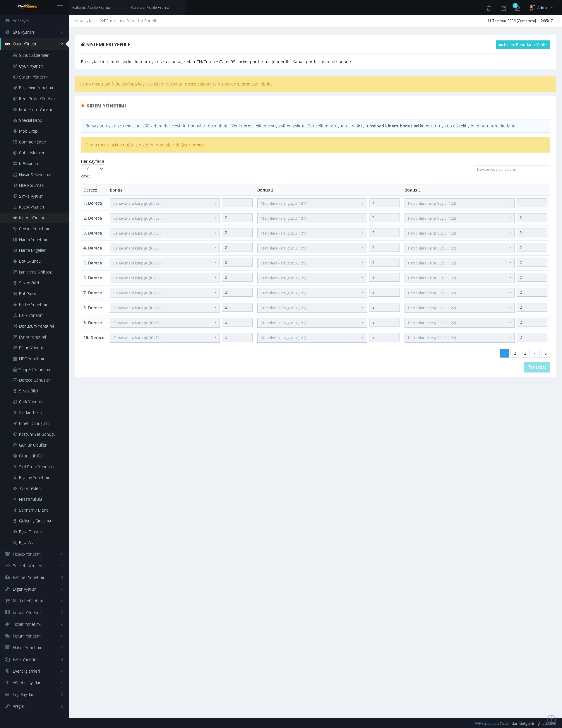The width and height of the screenshot is (562, 728).
Task: Click Bonus 3 value field for 7. Derece
Action: 532,292
